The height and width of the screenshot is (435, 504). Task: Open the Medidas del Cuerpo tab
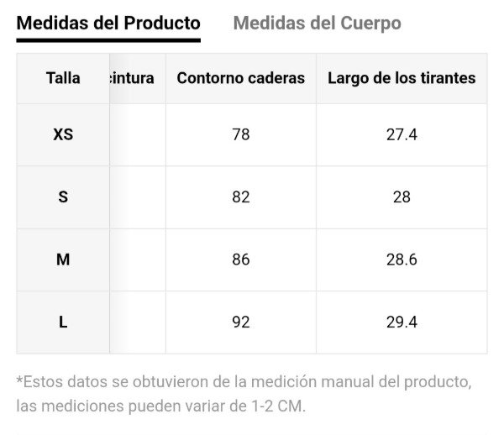point(317,23)
